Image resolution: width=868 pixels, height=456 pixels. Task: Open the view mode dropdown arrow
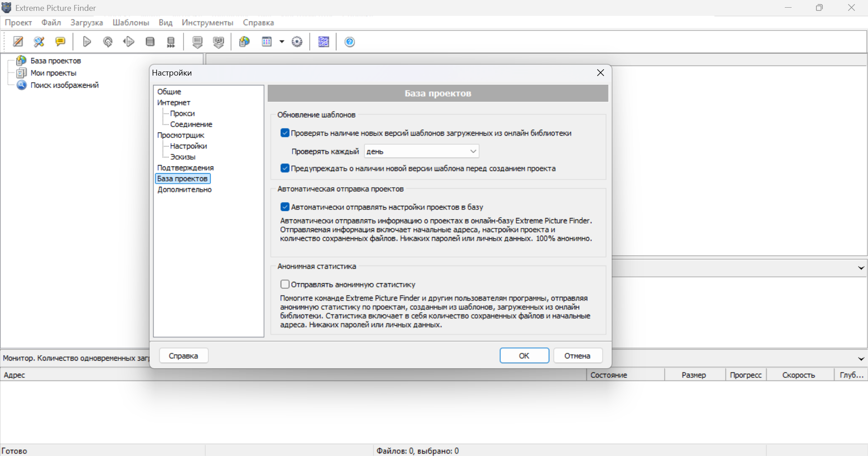pyautogui.click(x=282, y=42)
